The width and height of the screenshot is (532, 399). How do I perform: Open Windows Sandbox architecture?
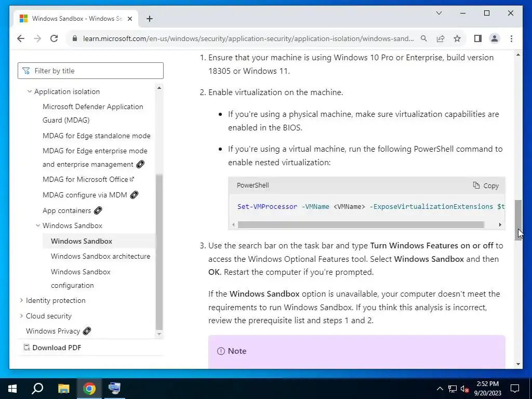(100, 256)
